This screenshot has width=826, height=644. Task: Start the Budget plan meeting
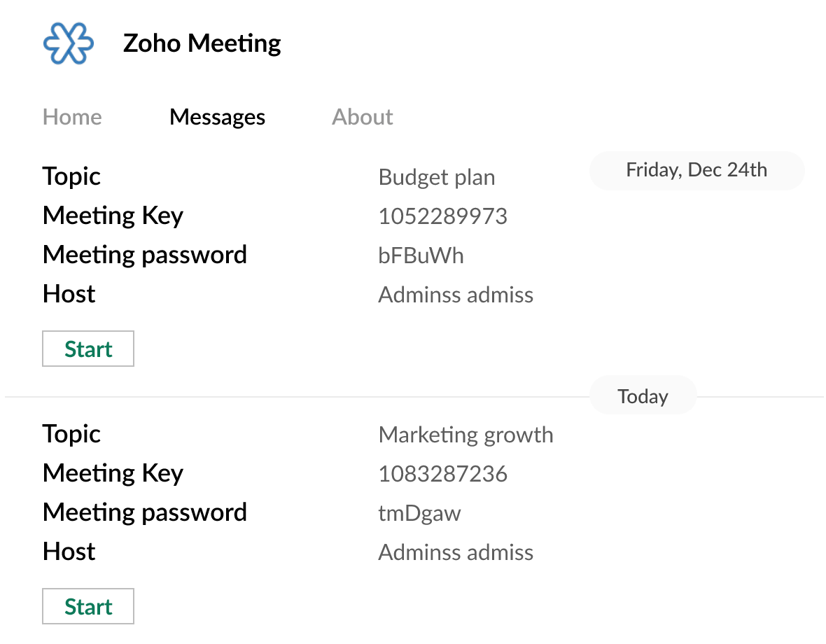(87, 349)
